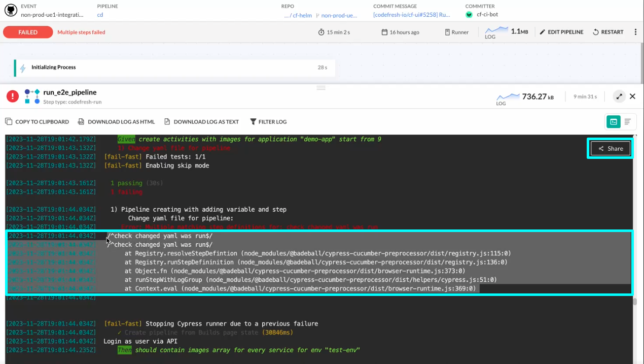
Task: Open the three-dot more options menu
Action: (x=635, y=32)
